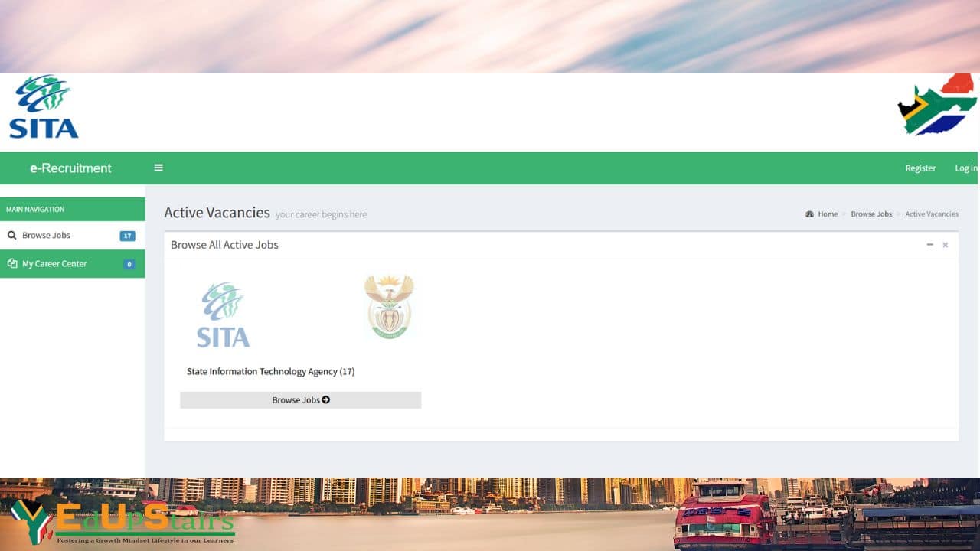Toggle the hamburger sidebar menu icon
This screenshot has height=551, width=980.
click(x=158, y=168)
